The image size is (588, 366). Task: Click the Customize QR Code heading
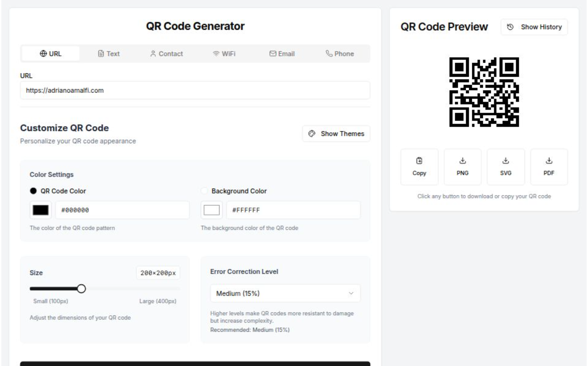pyautogui.click(x=65, y=128)
